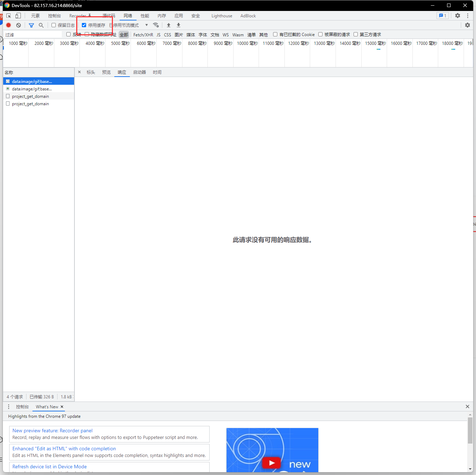Close the bottom drawer panel
The width and height of the screenshot is (476, 475).
[x=468, y=406]
